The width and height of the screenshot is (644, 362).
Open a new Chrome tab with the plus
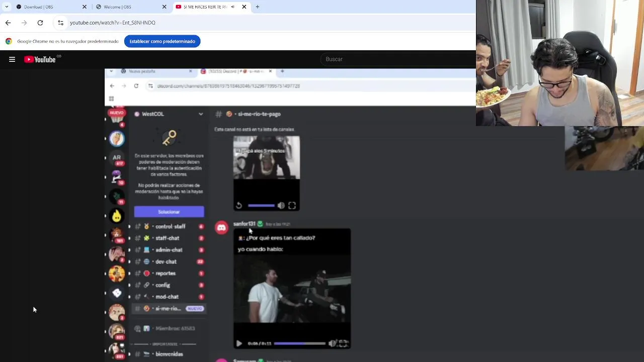(x=258, y=7)
